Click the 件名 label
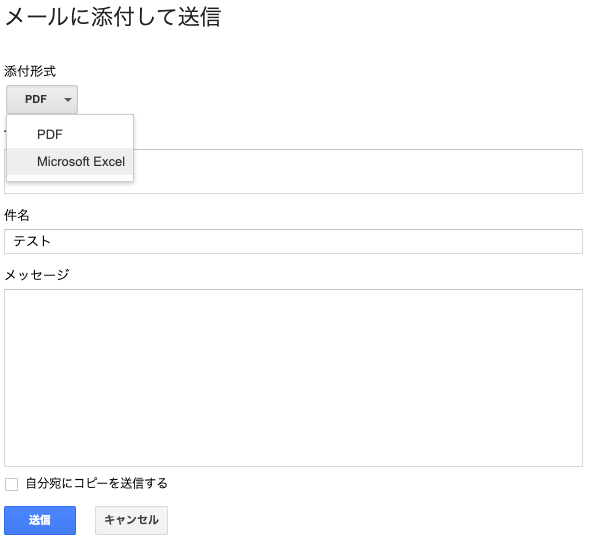The height and width of the screenshot is (543, 591). pyautogui.click(x=17, y=215)
